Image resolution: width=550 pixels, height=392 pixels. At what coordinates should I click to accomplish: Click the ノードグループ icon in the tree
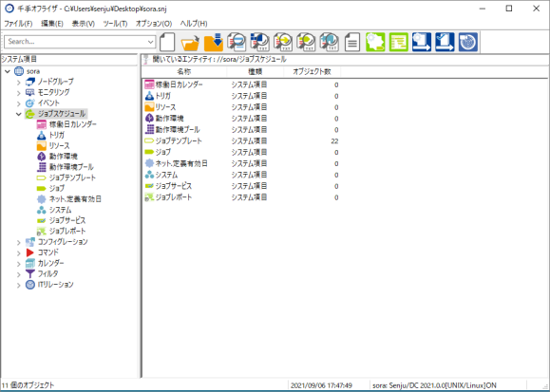click(x=30, y=82)
